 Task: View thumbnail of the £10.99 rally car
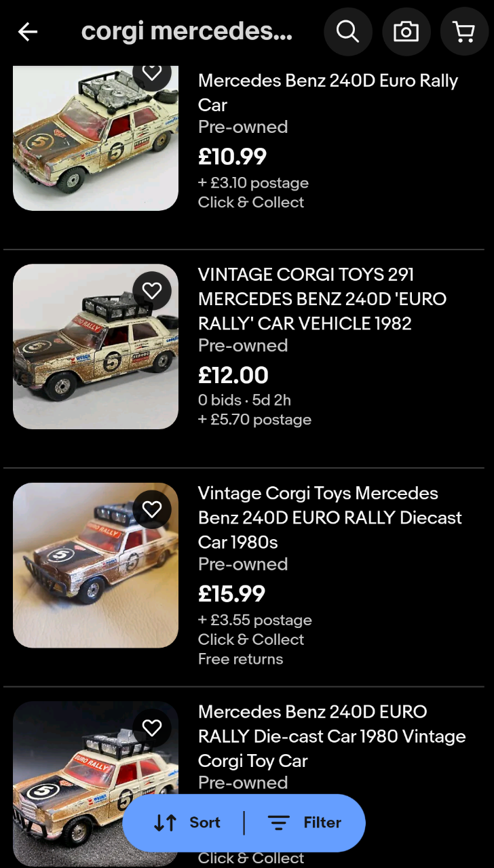click(96, 138)
